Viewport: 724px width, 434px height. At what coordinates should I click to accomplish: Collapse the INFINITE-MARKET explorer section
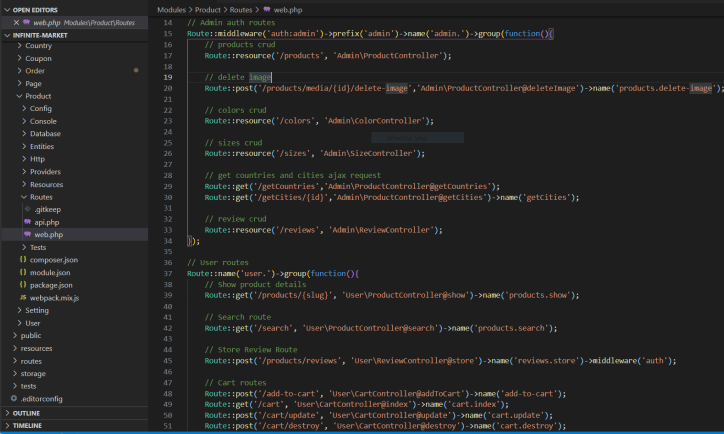(x=7, y=35)
